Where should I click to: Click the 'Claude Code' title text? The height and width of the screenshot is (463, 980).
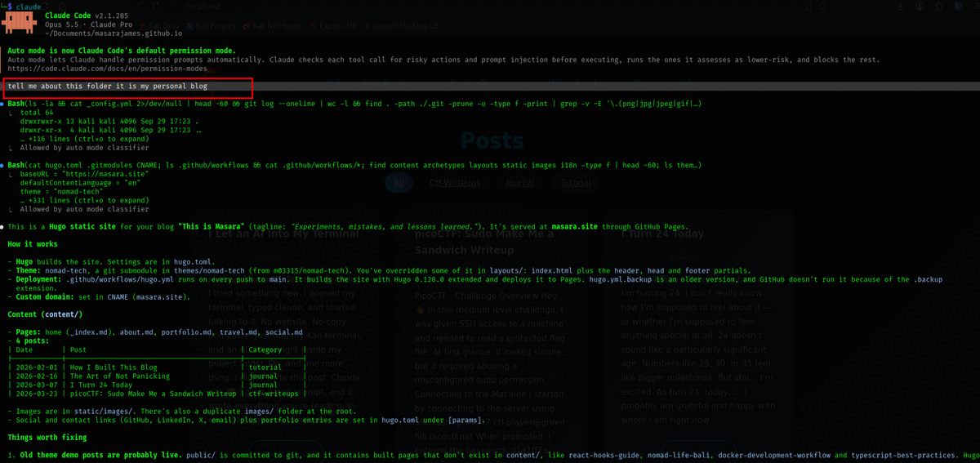[67, 16]
